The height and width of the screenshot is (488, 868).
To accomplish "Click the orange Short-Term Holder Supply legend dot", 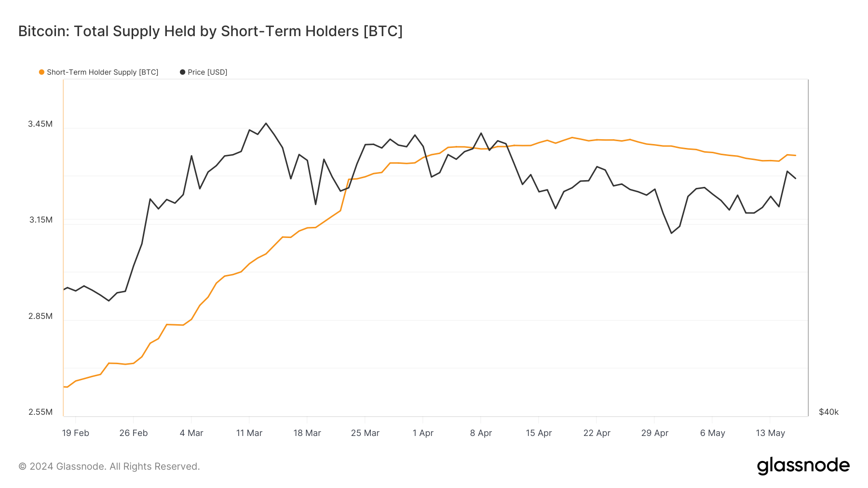I will point(41,72).
